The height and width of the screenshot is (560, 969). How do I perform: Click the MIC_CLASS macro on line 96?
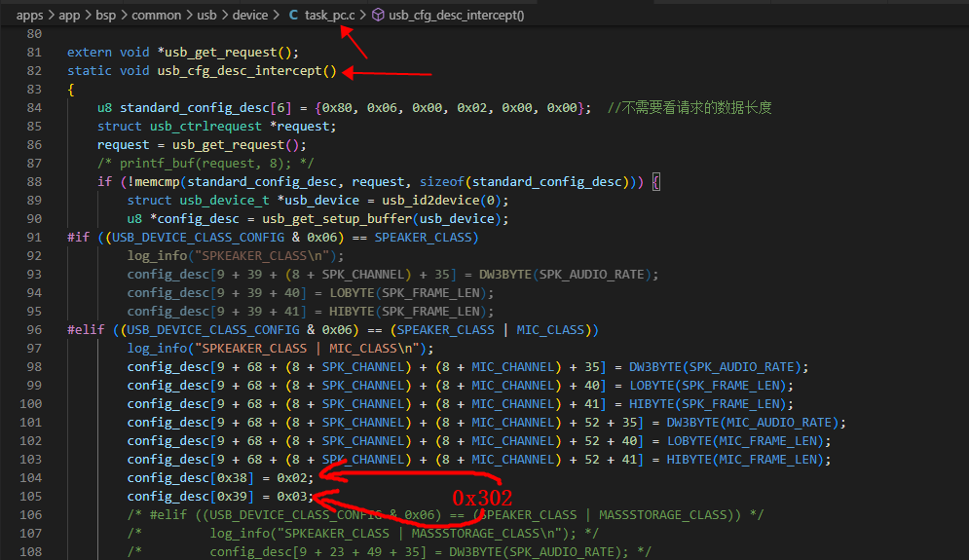coord(550,330)
